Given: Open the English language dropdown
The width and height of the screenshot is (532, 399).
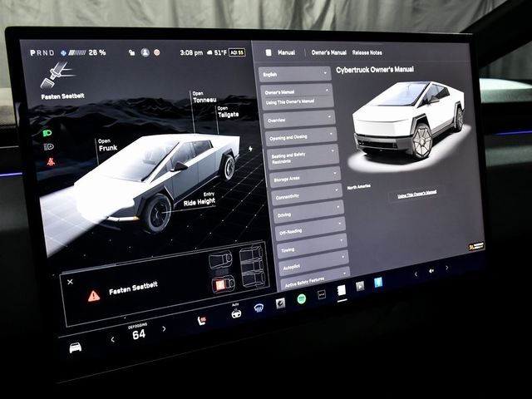Looking at the screenshot, I should 294,74.
